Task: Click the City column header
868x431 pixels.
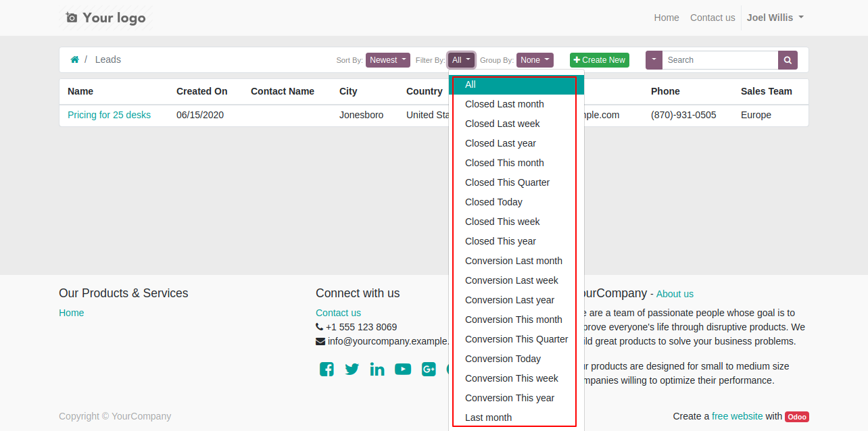Action: [348, 91]
